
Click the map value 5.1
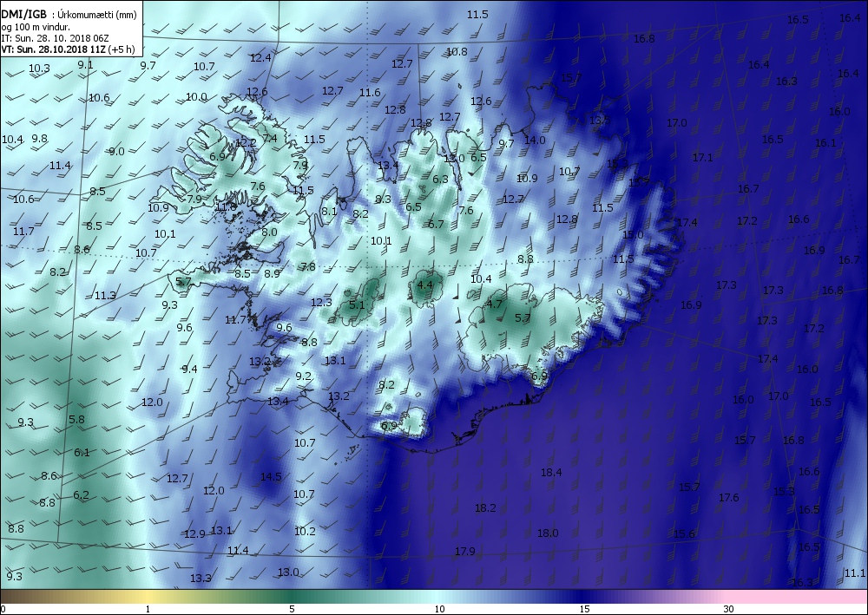click(x=357, y=304)
